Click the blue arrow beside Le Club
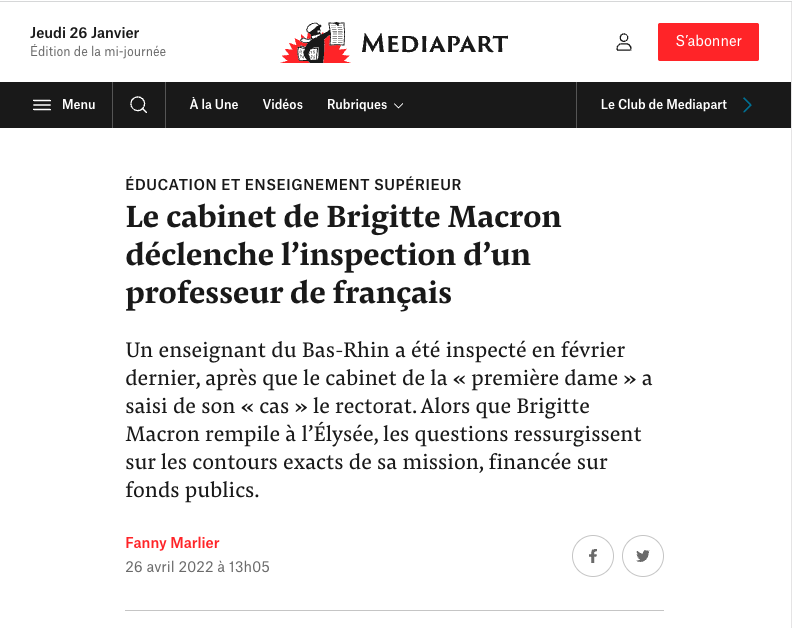 [748, 105]
